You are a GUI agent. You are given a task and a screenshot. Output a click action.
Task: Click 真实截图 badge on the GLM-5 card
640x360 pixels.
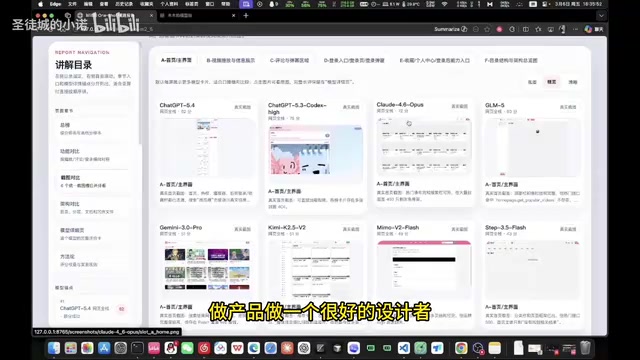pos(568,107)
